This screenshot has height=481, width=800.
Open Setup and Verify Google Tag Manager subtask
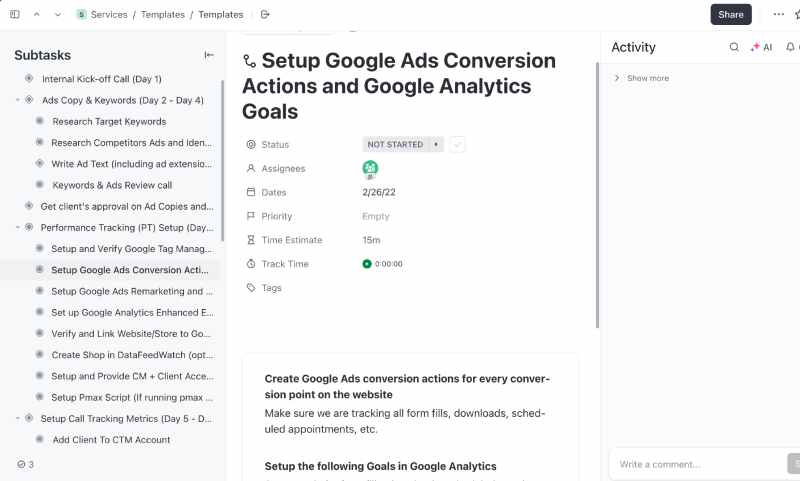(x=131, y=249)
